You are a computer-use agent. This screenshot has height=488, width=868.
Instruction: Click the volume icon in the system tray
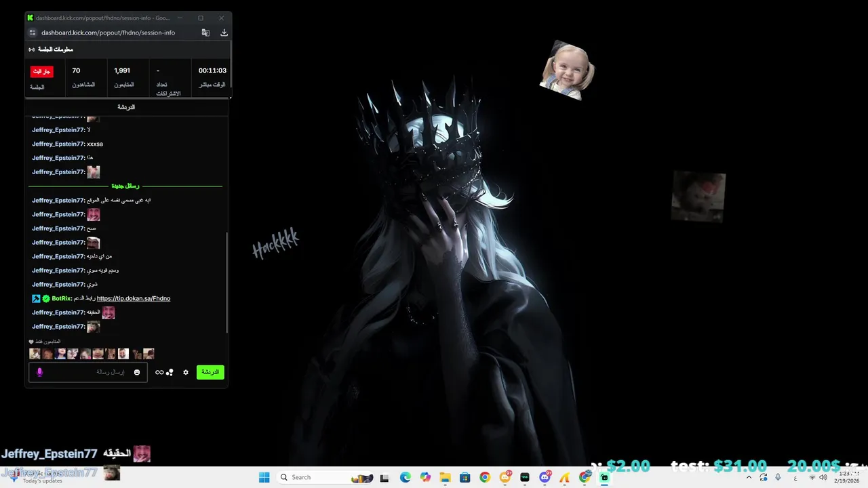823,477
